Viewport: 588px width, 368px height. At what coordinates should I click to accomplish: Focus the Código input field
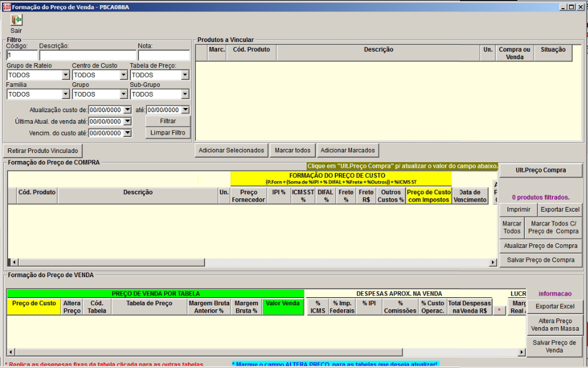pos(22,55)
